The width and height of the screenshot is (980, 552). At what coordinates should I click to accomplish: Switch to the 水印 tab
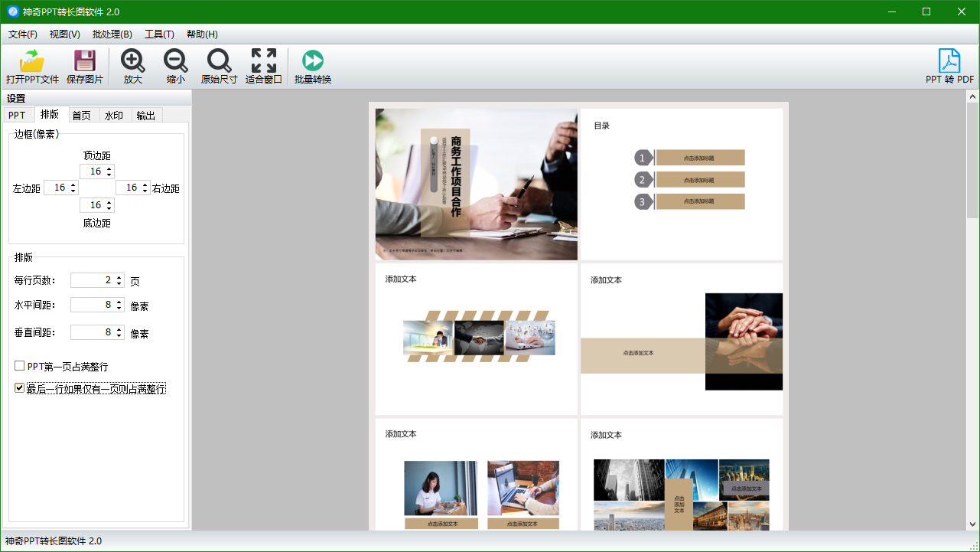(x=114, y=115)
